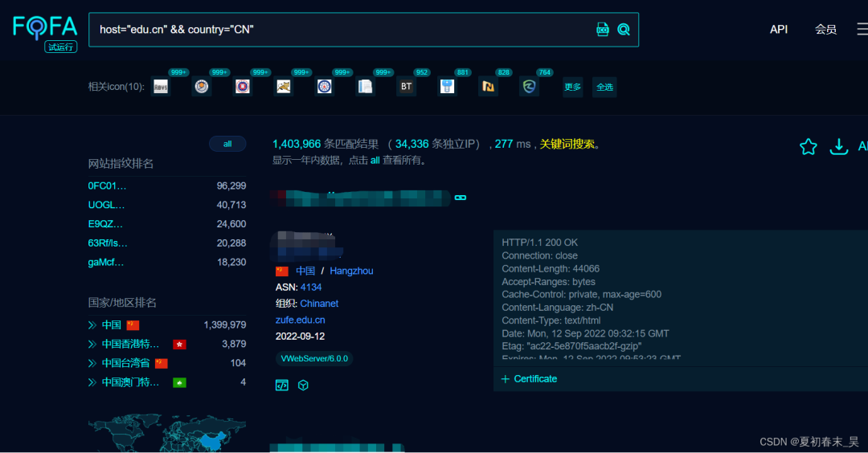
Task: Click the star favorite icon
Action: pos(809,146)
